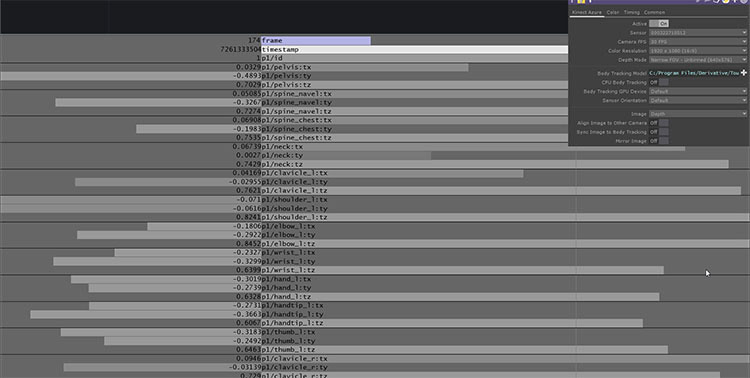Open the Image type dropdown
Image resolution: width=750 pixels, height=378 pixels.
pyautogui.click(x=697, y=114)
